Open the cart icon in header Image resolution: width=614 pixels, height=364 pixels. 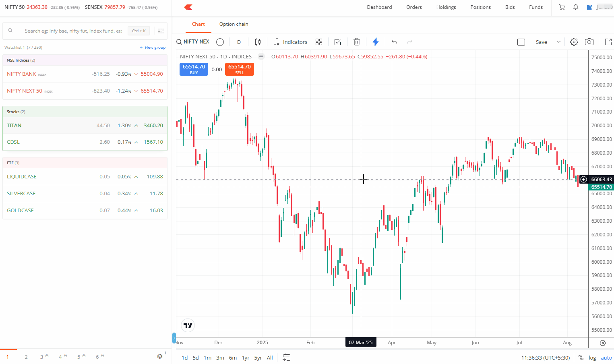point(562,7)
